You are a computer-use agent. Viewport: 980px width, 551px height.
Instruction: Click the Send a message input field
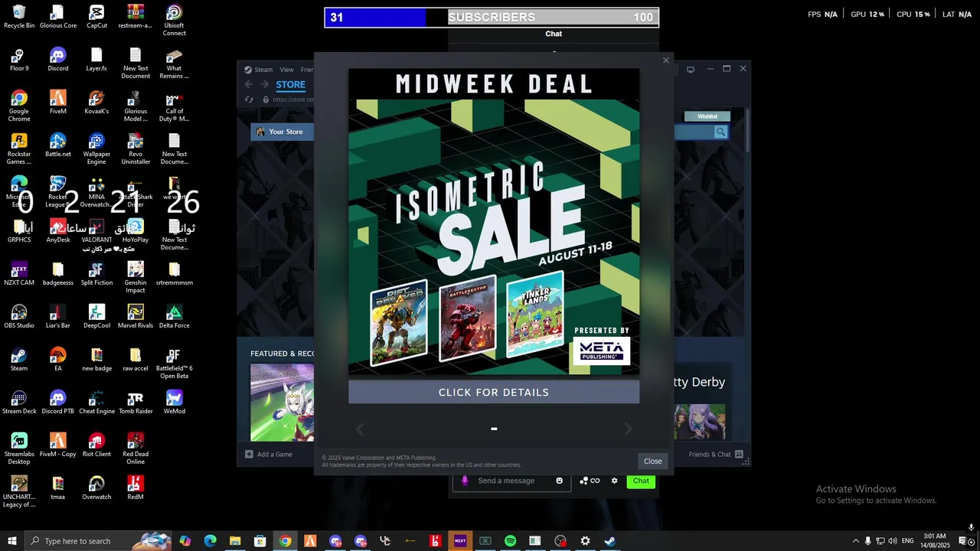[511, 481]
